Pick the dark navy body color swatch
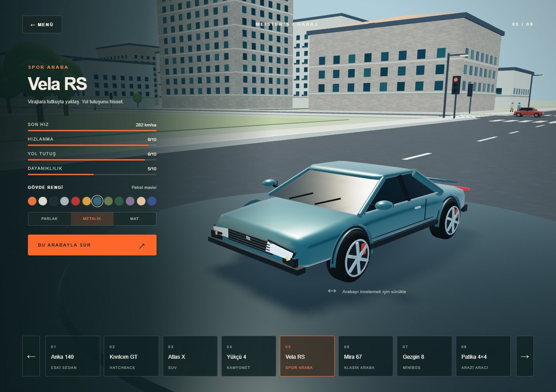This screenshot has width=556, height=392. tap(54, 201)
